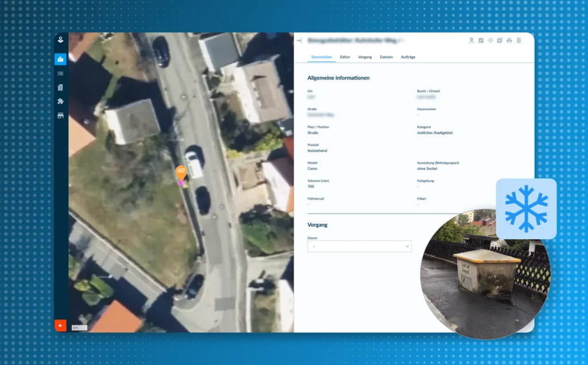The height and width of the screenshot is (365, 588).
Task: Open the map view from sidebar
Action: coord(60,59)
